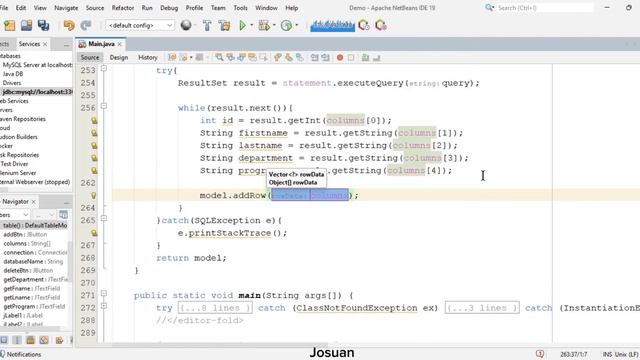
Task: Click the Debug Project icon
Action: tap(264, 25)
